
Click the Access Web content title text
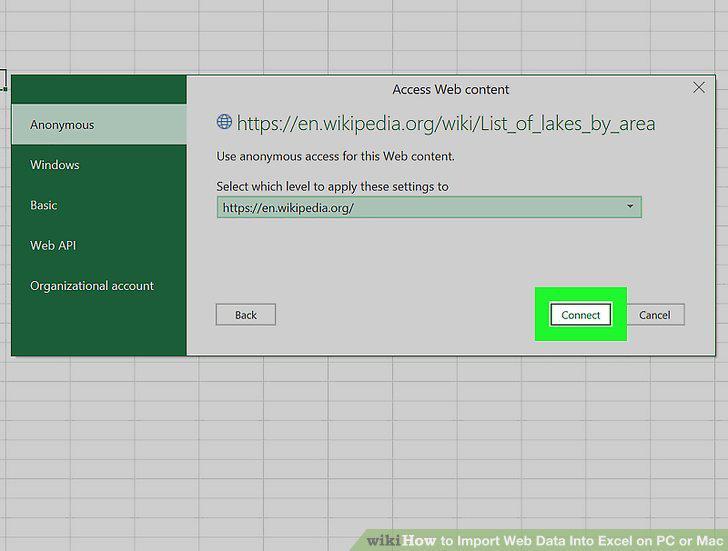coord(451,90)
